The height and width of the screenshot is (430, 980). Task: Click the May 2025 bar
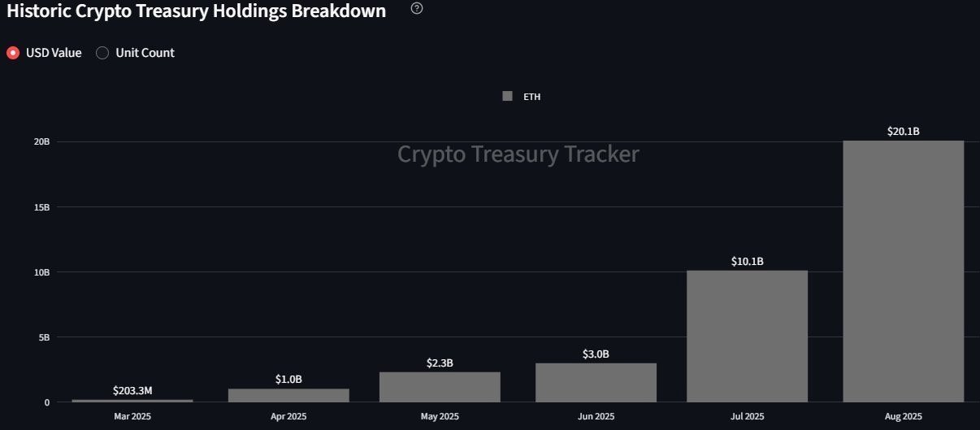point(440,387)
